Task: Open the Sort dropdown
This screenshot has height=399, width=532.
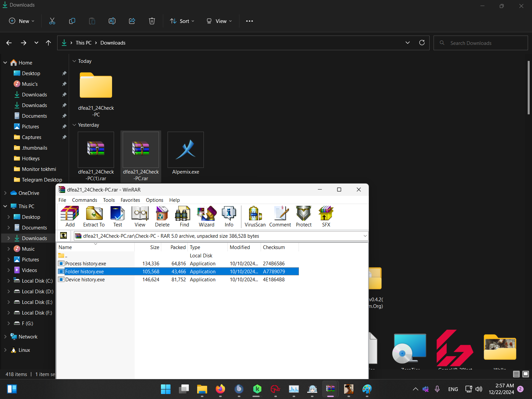Action: tap(182, 21)
